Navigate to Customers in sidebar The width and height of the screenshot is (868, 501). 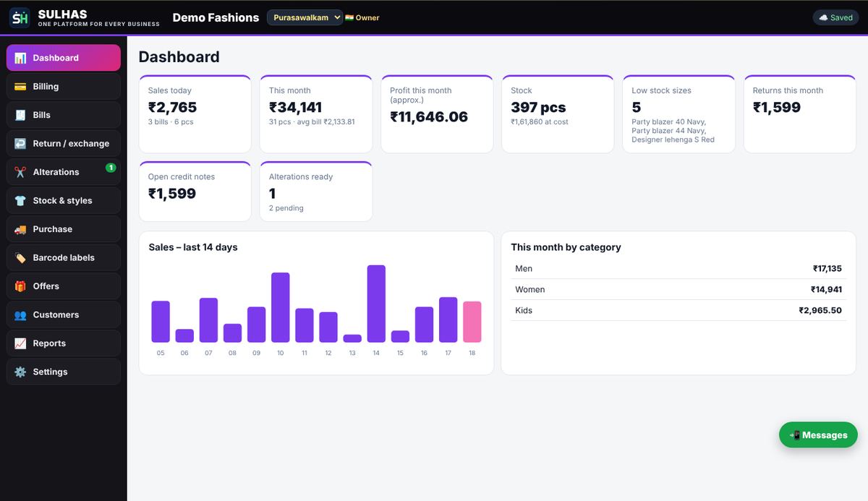64,314
